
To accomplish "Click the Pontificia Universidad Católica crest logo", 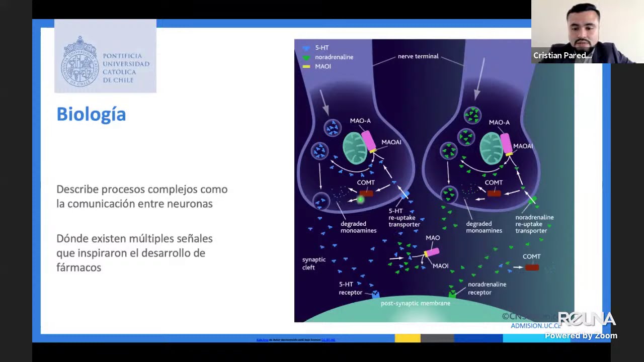I will 79,61.
